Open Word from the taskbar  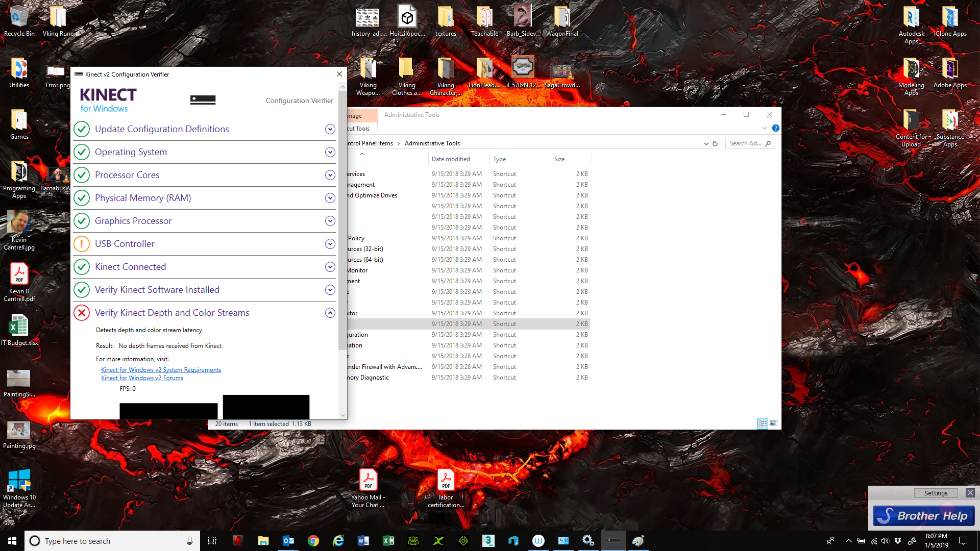[x=363, y=541]
